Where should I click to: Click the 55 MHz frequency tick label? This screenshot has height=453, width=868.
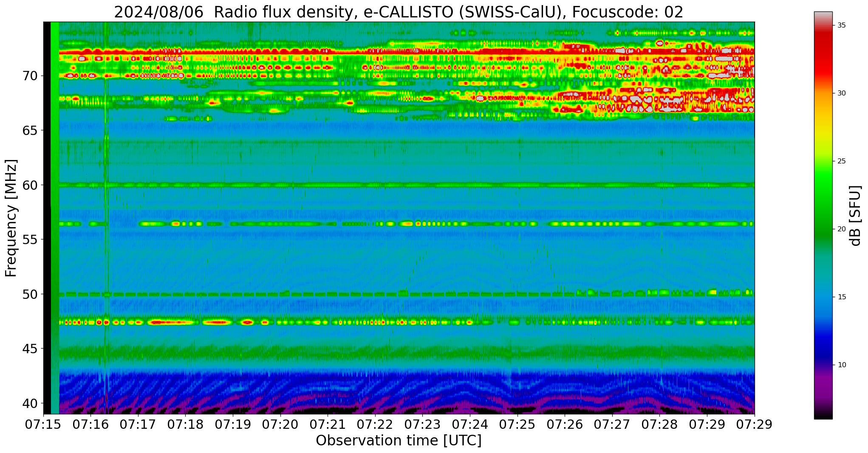30,239
